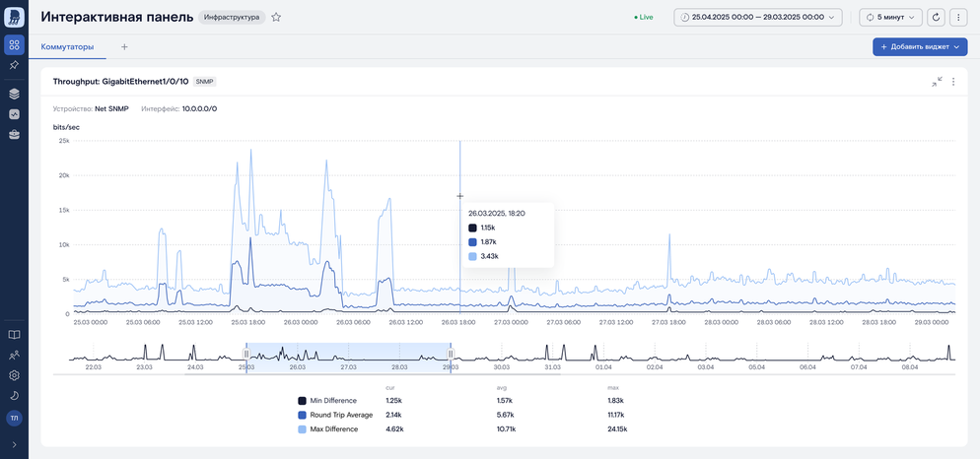The height and width of the screenshot is (459, 980).
Task: Click the Инфраструктура tag
Action: tap(232, 18)
